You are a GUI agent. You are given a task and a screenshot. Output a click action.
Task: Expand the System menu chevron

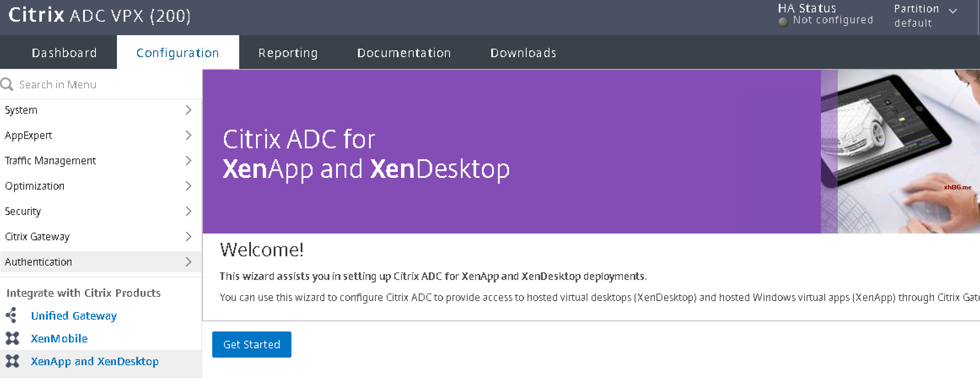pyautogui.click(x=188, y=110)
